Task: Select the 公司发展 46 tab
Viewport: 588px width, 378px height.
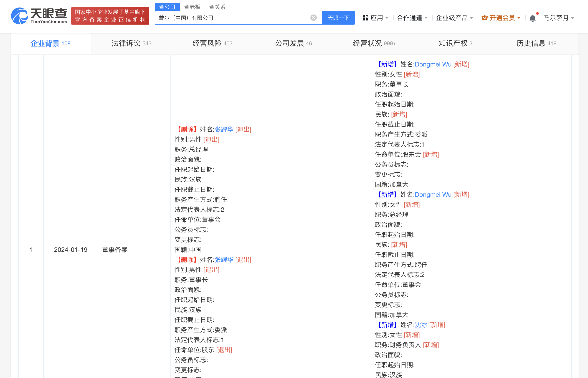Action: [x=293, y=43]
